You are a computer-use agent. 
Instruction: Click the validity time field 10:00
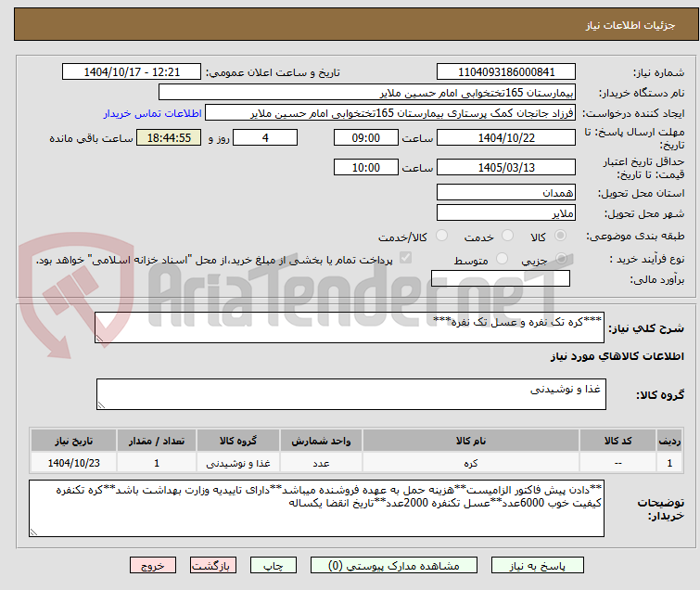365,167
